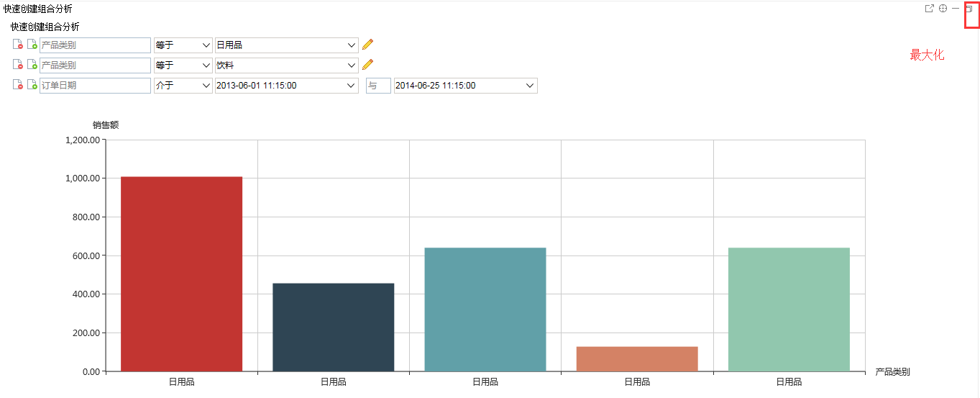Viewport: 980px width, 398px height.
Task: Open the 日用品 value dropdown
Action: (286, 45)
